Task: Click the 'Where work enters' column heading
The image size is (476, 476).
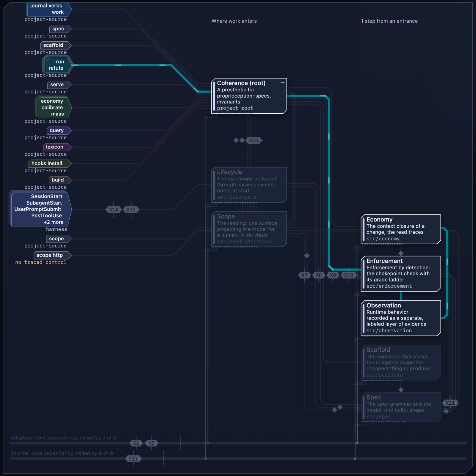Action: pos(234,21)
